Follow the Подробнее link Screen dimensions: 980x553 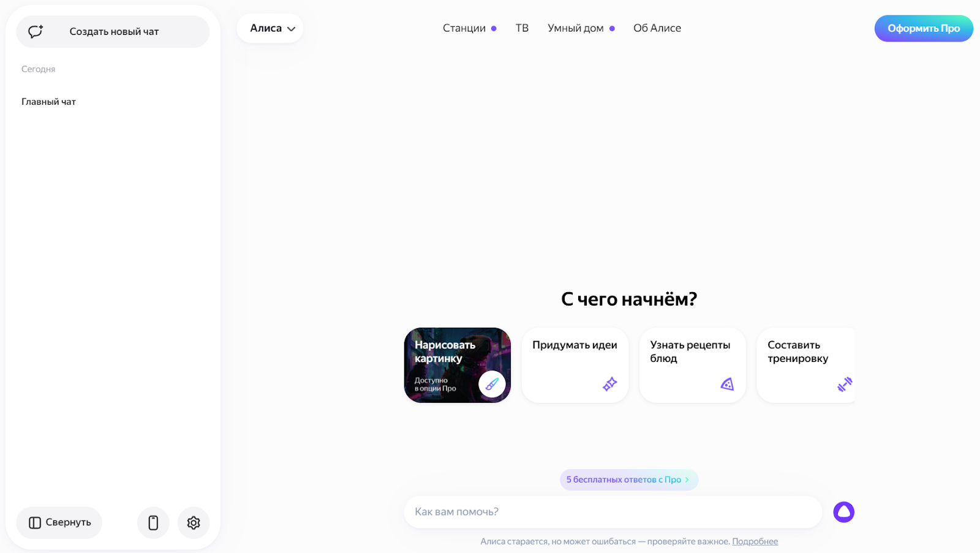point(755,541)
